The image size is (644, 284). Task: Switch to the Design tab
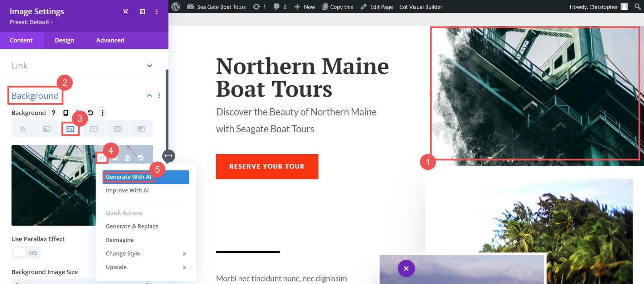(64, 40)
